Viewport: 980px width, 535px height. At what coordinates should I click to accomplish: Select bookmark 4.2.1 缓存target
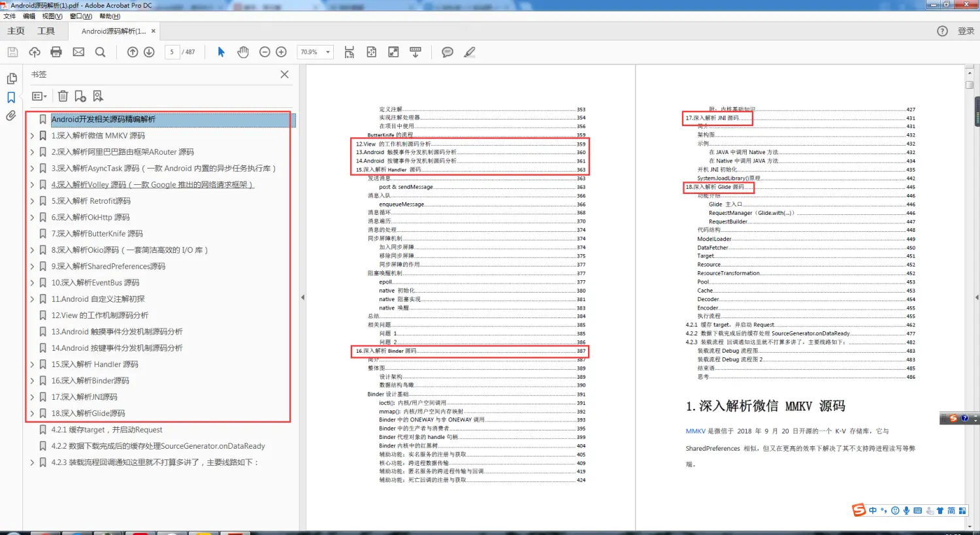coord(106,430)
